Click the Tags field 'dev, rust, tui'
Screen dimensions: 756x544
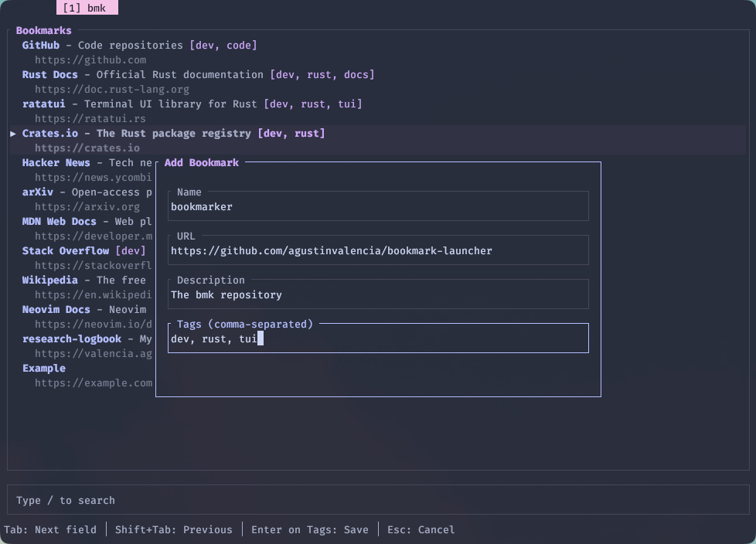(378, 338)
